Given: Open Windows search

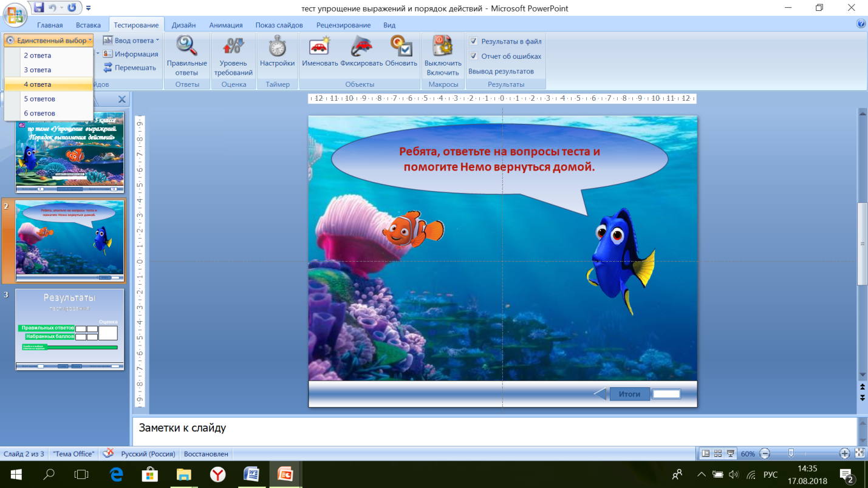Looking at the screenshot, I should click(49, 474).
